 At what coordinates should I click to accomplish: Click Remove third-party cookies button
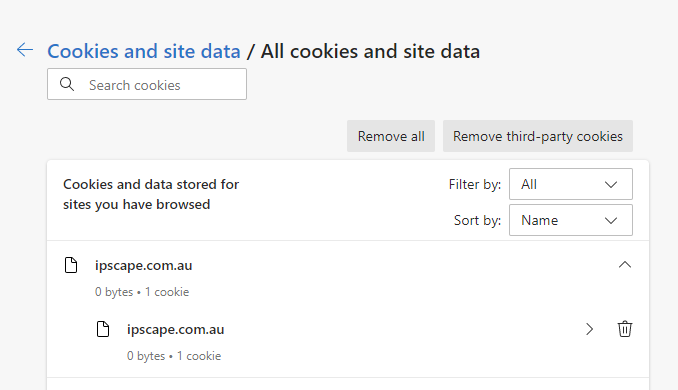(537, 136)
